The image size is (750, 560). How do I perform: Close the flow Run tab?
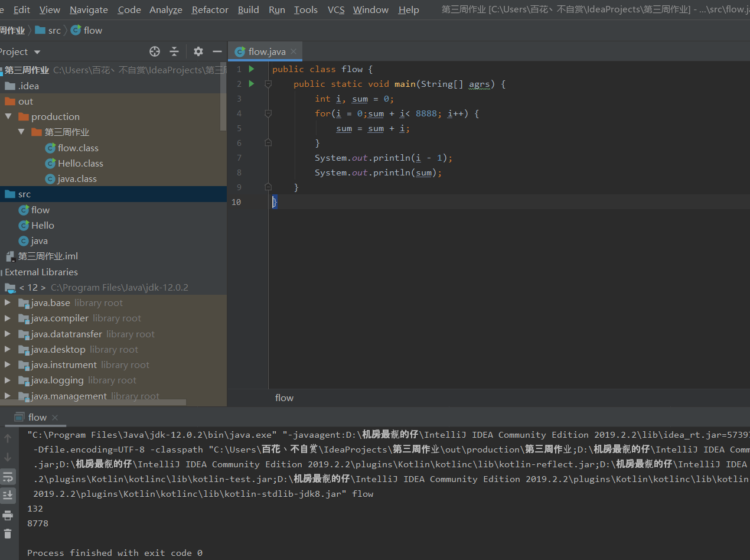tap(55, 418)
